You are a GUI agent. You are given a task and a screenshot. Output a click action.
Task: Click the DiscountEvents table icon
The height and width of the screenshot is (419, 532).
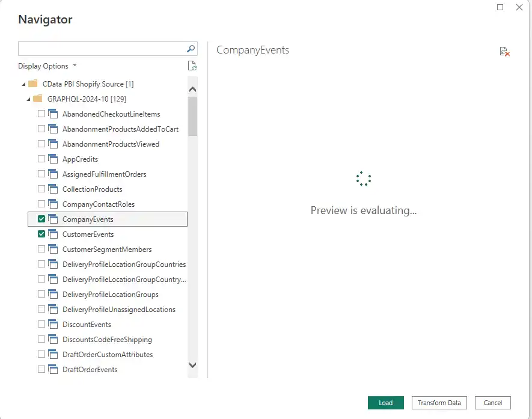tap(52, 325)
